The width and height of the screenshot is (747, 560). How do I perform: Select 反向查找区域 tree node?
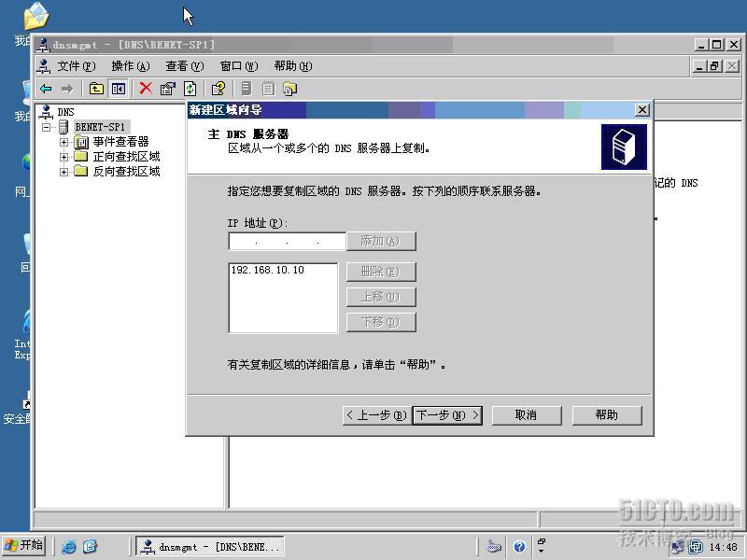[x=126, y=172]
